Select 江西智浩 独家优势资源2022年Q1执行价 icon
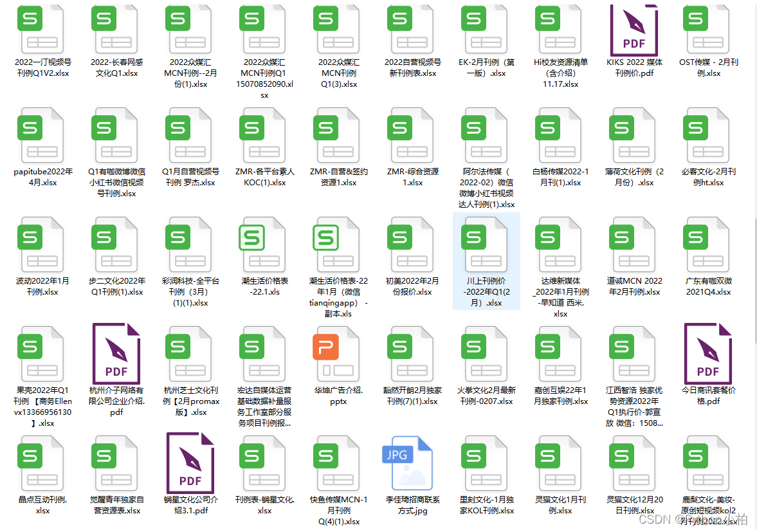 [x=632, y=354]
